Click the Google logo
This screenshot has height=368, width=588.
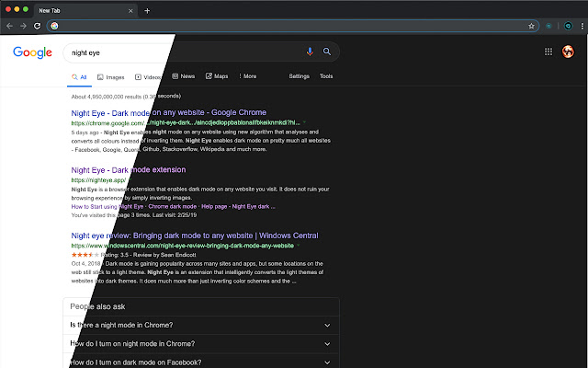point(32,52)
